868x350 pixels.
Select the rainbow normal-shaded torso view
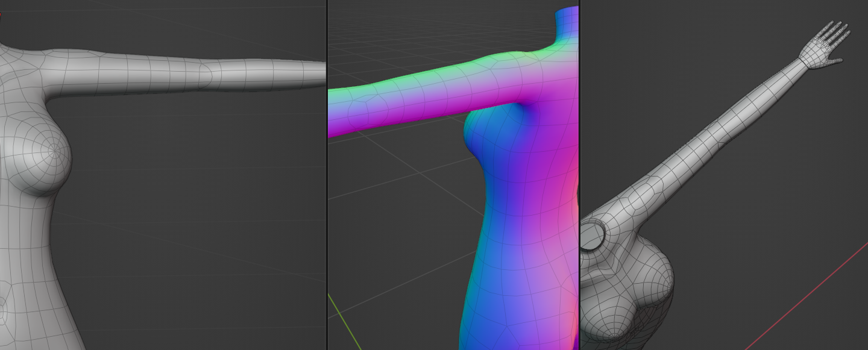click(x=453, y=175)
